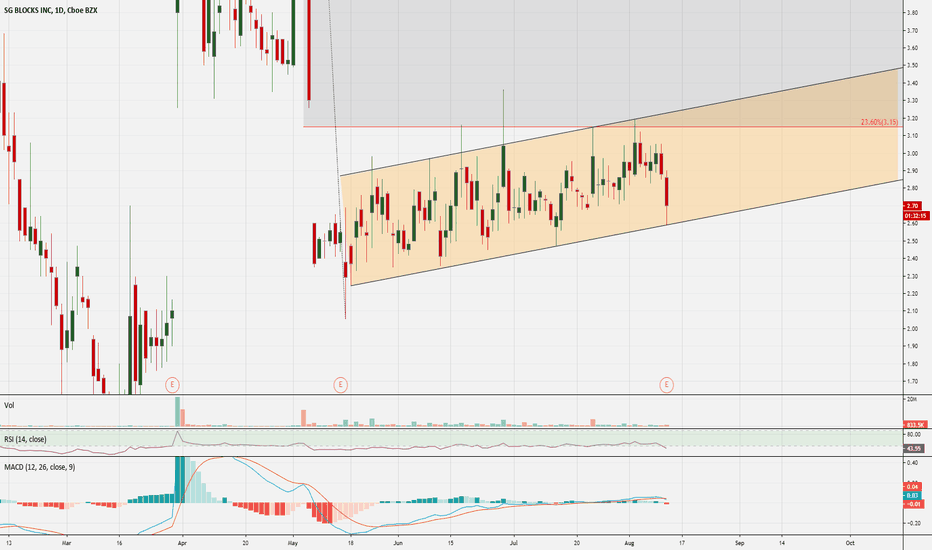Click the Oct date axis label

point(850,543)
